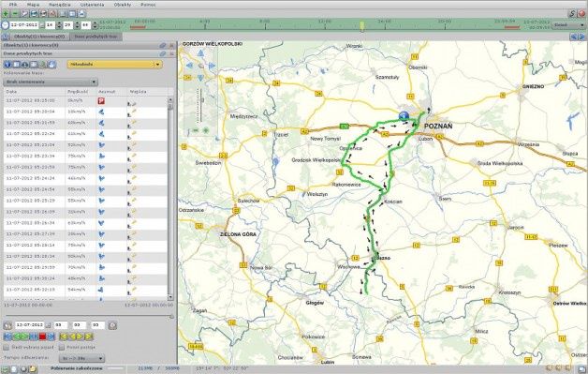The width and height of the screenshot is (588, 374).
Task: Click the pan-left arrow on the map
Action: (189, 66)
